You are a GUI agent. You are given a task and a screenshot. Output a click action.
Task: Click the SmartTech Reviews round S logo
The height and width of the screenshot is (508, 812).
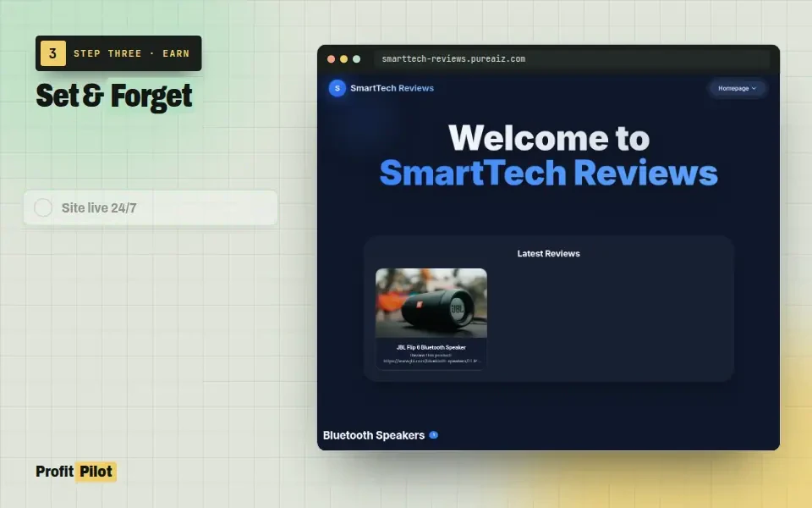(x=337, y=88)
